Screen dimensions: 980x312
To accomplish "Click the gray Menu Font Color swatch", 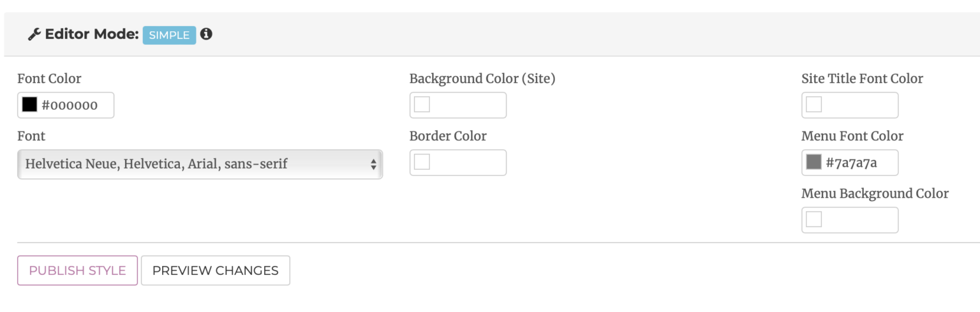I will click(x=814, y=162).
